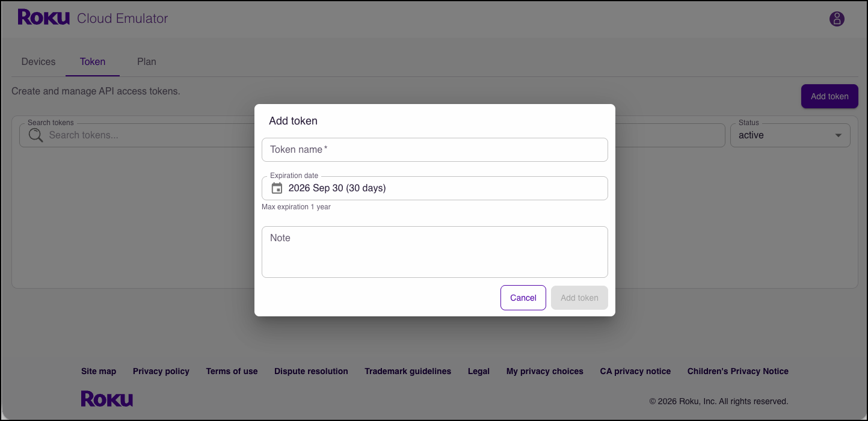Click the Roku logo in the footer

coord(107,399)
